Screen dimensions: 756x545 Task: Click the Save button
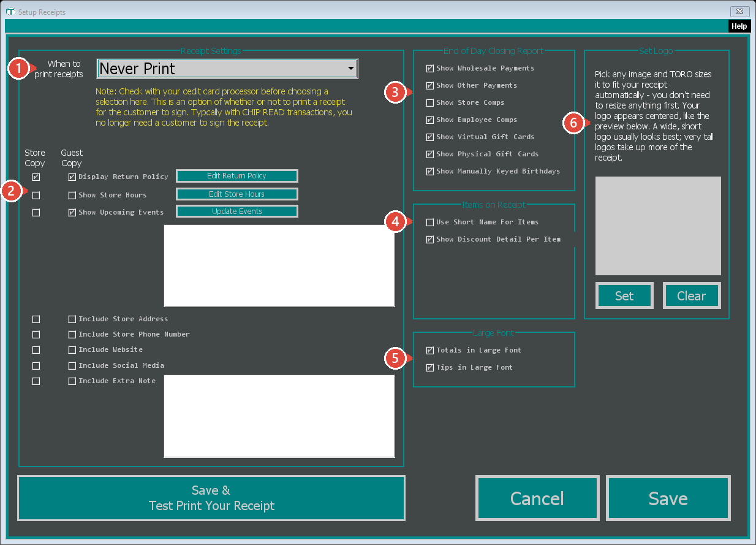click(x=668, y=498)
